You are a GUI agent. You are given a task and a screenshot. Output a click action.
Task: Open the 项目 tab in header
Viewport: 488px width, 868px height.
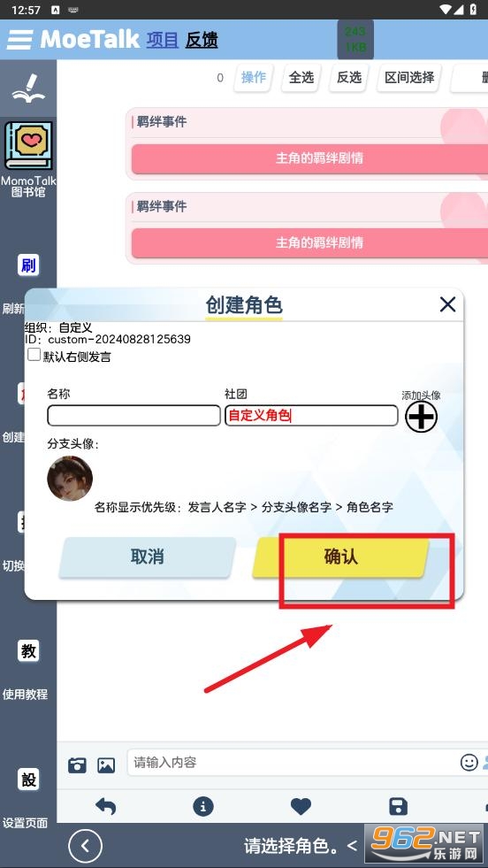(162, 40)
